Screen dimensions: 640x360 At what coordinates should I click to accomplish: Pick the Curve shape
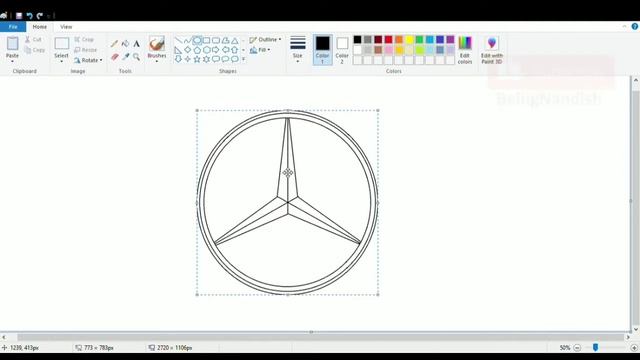point(187,40)
